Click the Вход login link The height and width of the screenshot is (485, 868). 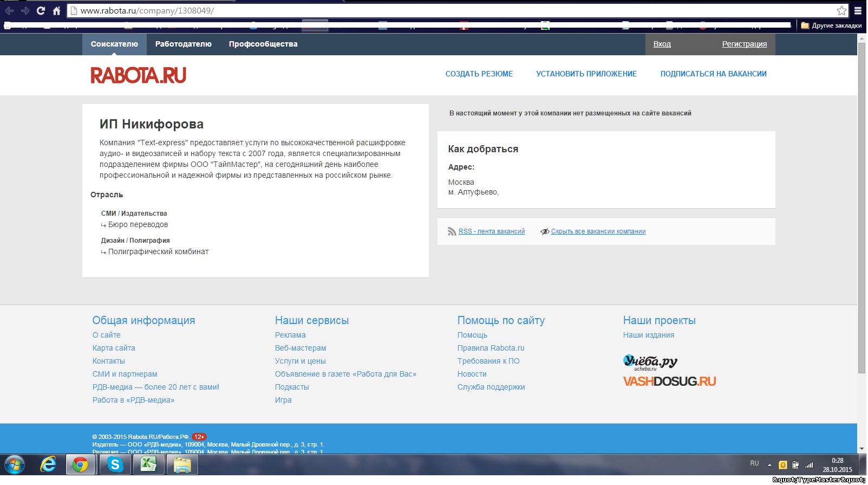[662, 44]
